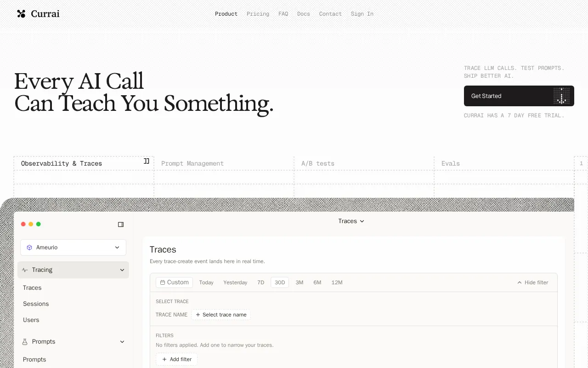Switch to A/B tests tab

pos(364,163)
